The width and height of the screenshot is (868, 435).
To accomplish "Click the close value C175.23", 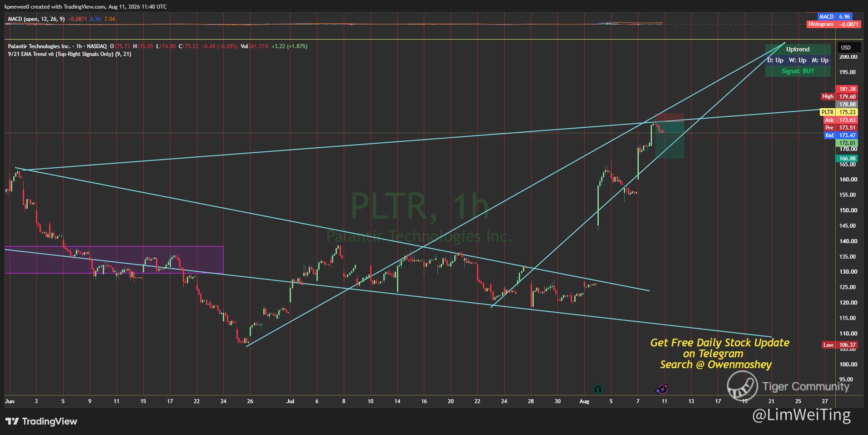I will pyautogui.click(x=188, y=46).
